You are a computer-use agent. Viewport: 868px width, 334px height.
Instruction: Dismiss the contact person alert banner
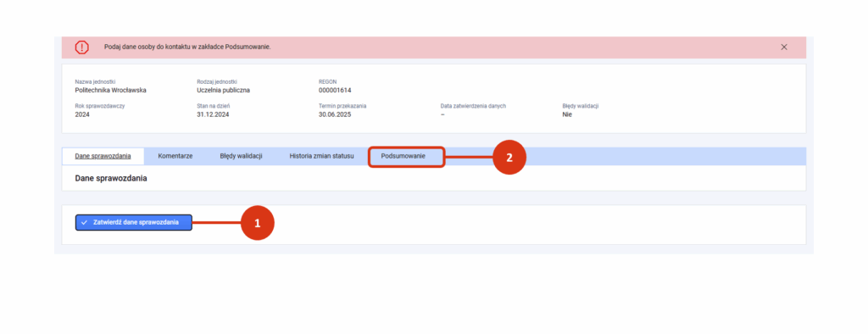(x=784, y=47)
